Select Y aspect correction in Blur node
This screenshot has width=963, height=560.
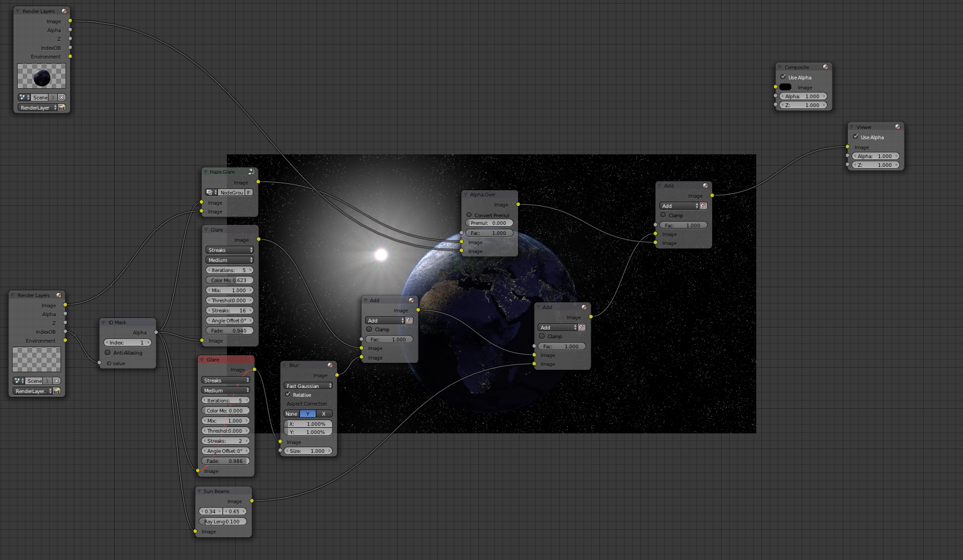[x=308, y=414]
